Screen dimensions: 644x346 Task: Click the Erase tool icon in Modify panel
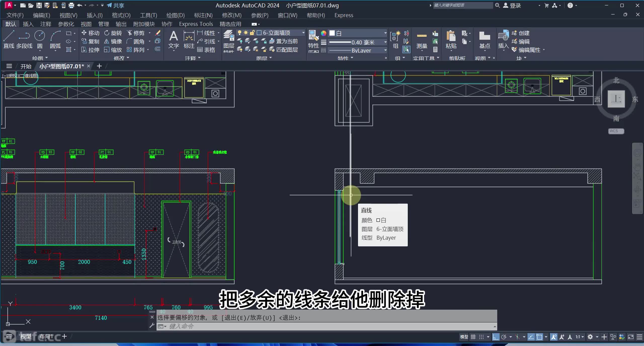(x=158, y=33)
